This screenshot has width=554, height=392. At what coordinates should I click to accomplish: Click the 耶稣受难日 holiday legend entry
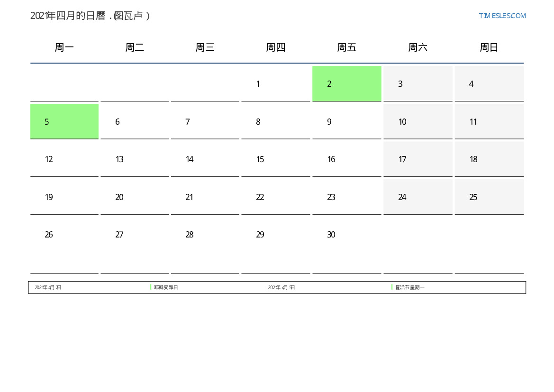pyautogui.click(x=166, y=287)
